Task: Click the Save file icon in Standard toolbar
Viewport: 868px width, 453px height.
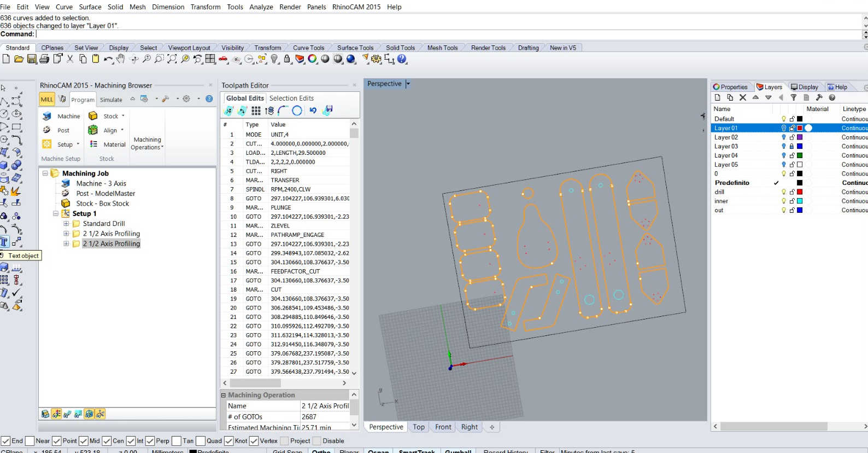Action: pos(32,59)
